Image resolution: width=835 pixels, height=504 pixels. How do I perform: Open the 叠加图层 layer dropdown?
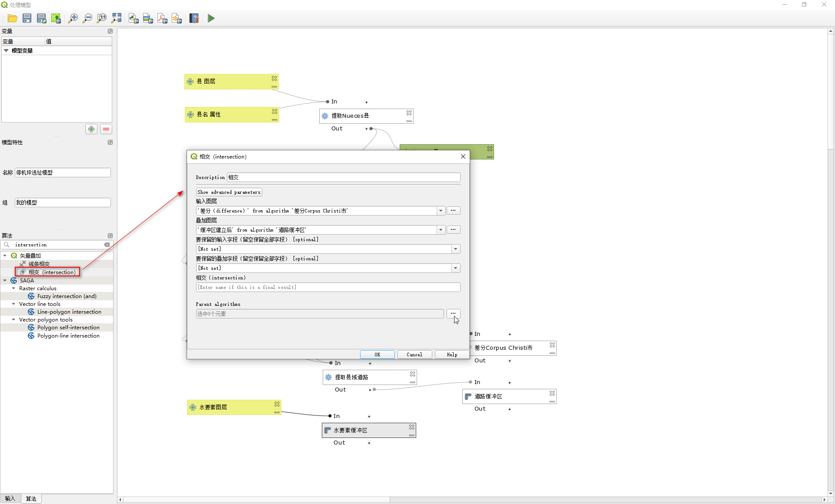[441, 230]
